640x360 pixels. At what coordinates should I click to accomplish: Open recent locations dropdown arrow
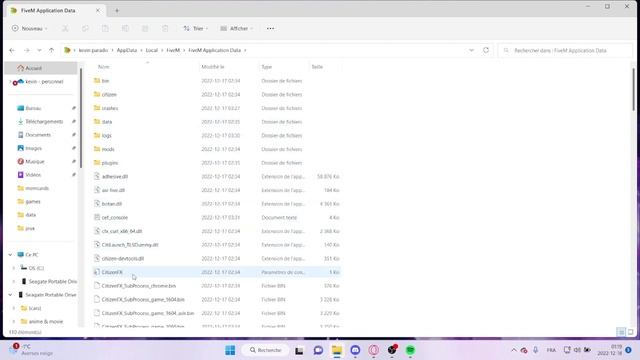[39, 50]
